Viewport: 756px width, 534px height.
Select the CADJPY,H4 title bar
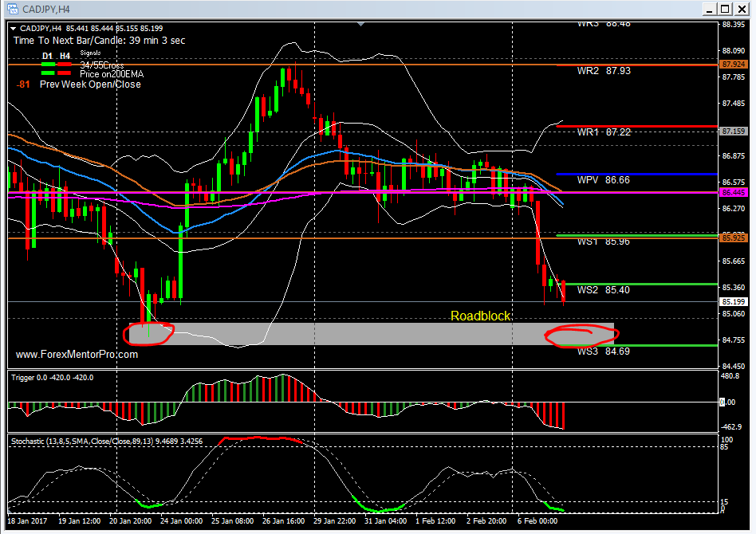(44, 9)
